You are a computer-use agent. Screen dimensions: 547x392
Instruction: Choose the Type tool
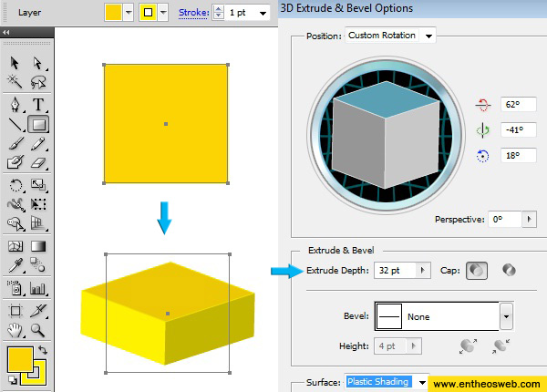point(38,104)
